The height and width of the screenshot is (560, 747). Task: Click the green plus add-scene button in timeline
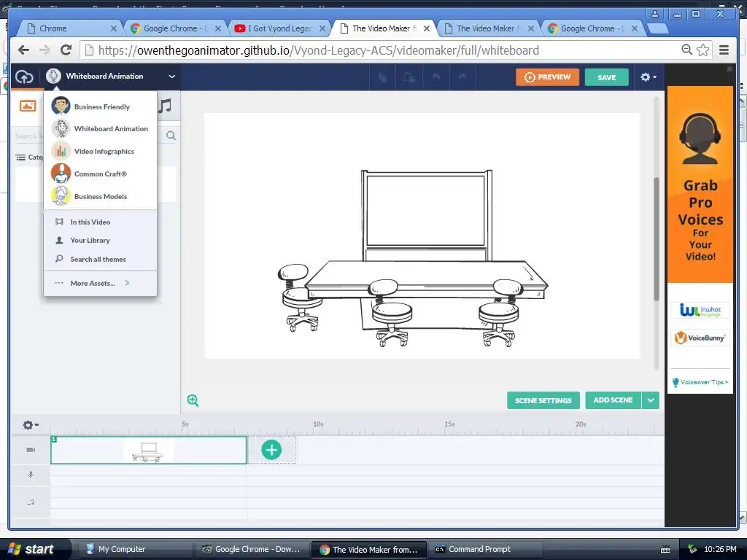[x=271, y=450]
